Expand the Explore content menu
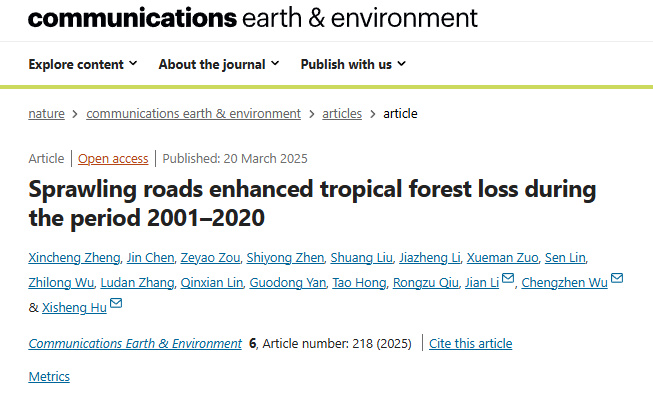Viewport: 653px width, 406px height. pyautogui.click(x=83, y=64)
